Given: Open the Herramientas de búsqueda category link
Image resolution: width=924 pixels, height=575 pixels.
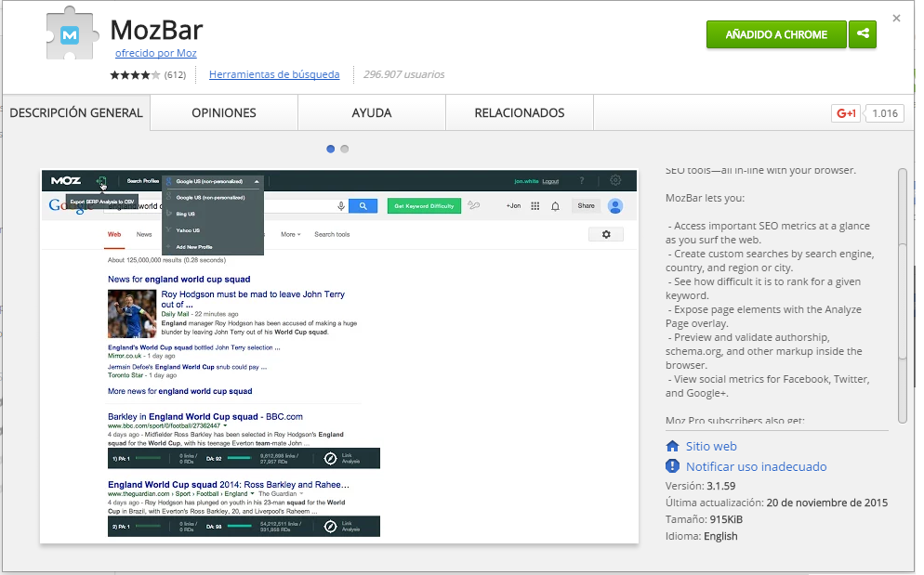Looking at the screenshot, I should click(274, 74).
